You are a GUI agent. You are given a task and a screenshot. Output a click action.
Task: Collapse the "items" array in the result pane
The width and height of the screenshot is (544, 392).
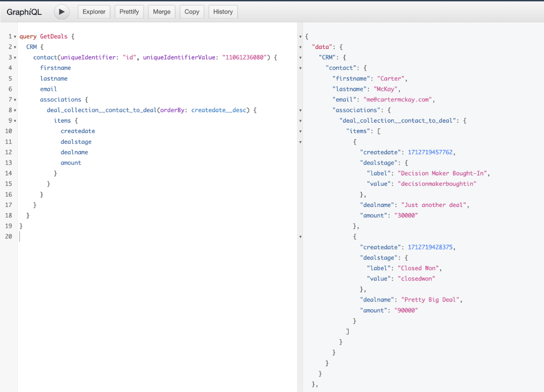point(300,131)
